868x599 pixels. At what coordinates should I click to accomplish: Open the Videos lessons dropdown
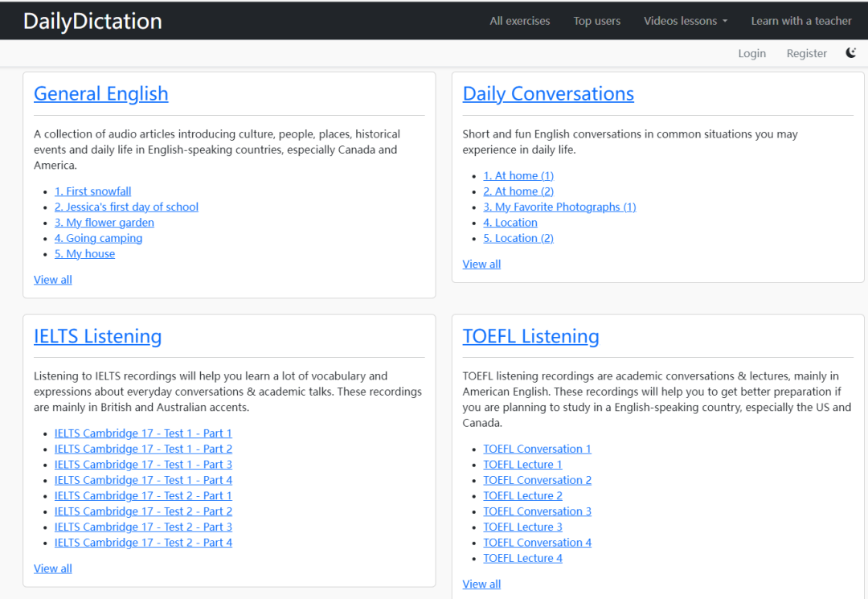coord(686,21)
